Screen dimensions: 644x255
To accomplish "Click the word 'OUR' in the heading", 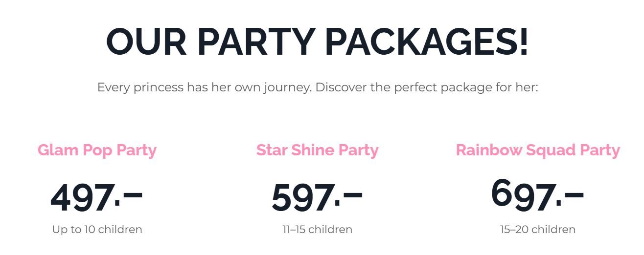I will pos(146,42).
